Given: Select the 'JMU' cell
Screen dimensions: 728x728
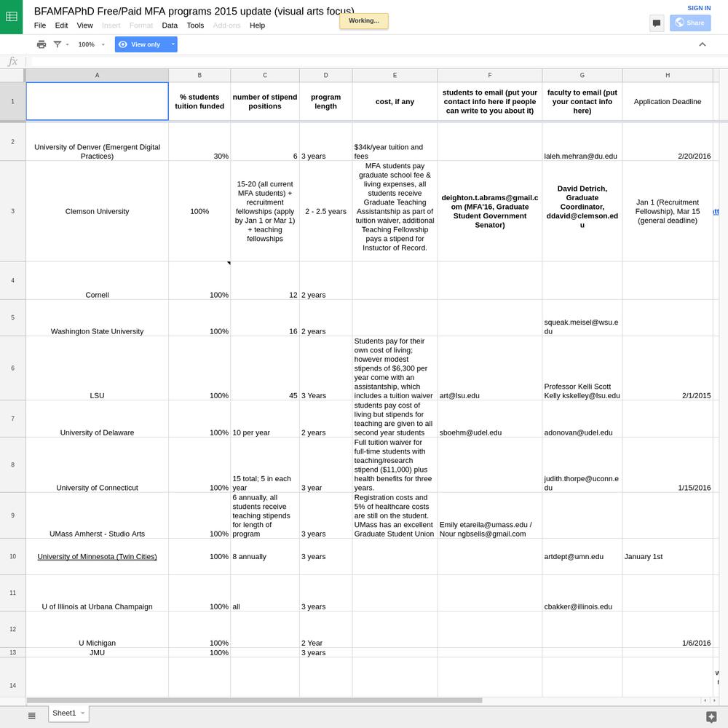Looking at the screenshot, I should click(97, 652).
